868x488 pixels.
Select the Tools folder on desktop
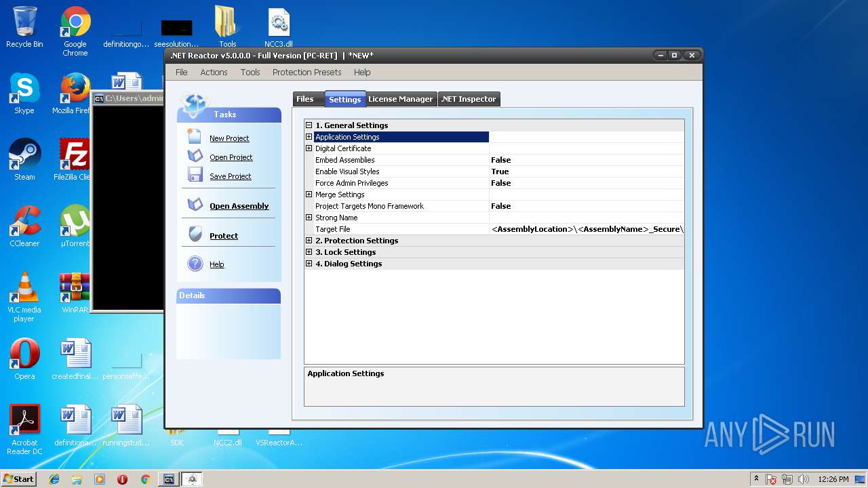(227, 27)
